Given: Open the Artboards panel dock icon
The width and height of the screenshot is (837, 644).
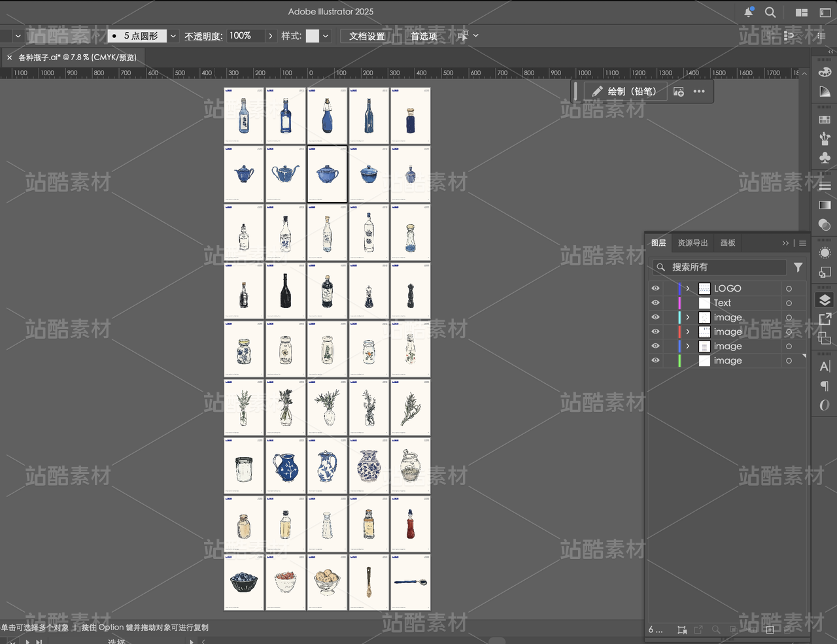Looking at the screenshot, I should click(x=825, y=338).
